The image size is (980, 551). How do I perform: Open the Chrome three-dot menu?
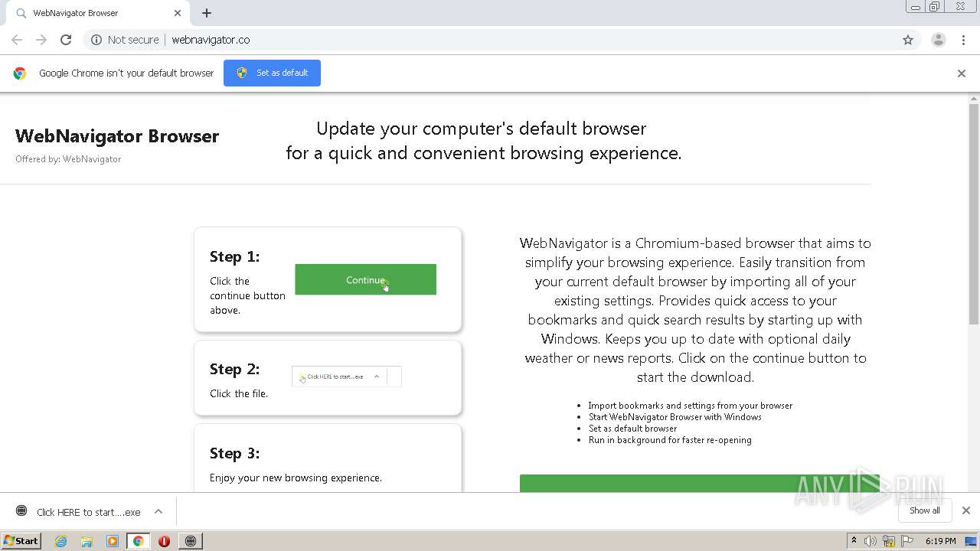[963, 40]
